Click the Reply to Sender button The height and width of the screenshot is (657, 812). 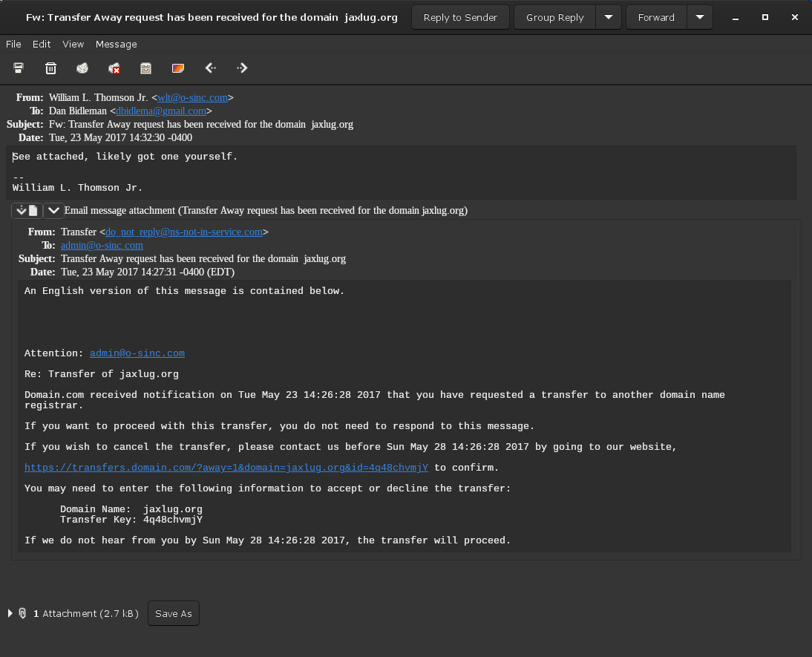click(460, 16)
